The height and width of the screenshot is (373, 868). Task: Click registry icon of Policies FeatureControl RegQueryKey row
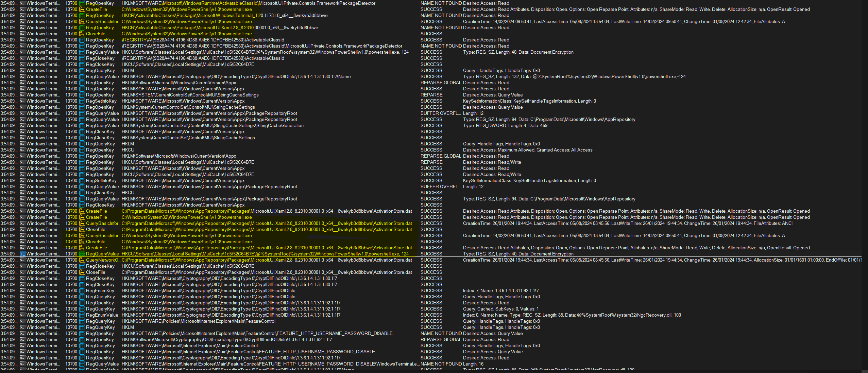pyautogui.click(x=82, y=321)
